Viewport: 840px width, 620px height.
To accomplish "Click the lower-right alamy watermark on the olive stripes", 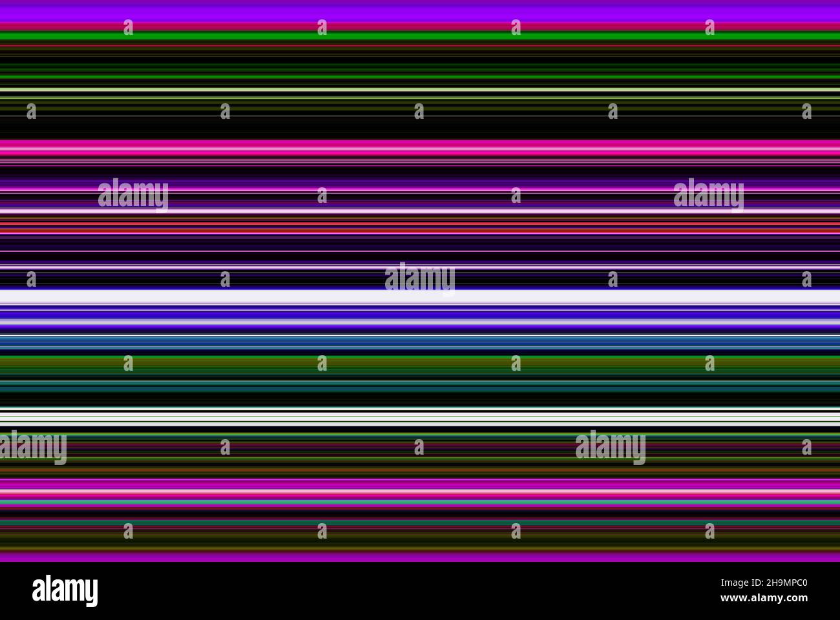I will [610, 447].
